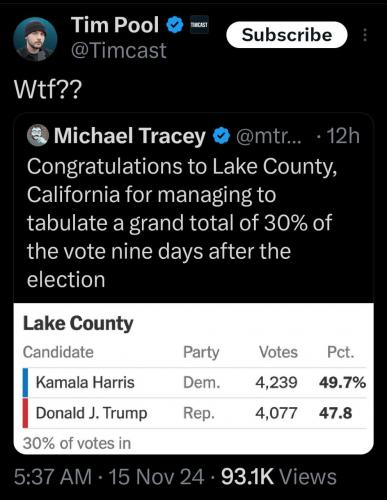This screenshot has height=500, width=387.
Task: Click Tim Pool's blue verified badge
Action: (x=175, y=25)
